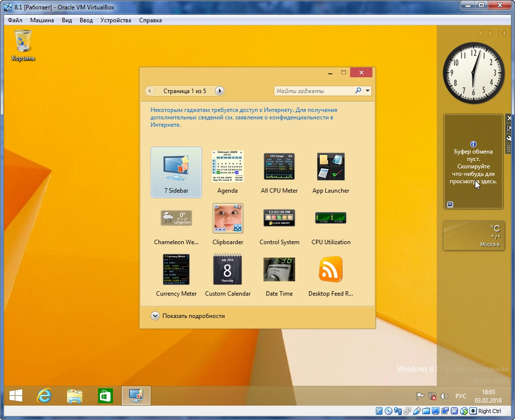Minimize the gadget gallery window

click(330, 73)
